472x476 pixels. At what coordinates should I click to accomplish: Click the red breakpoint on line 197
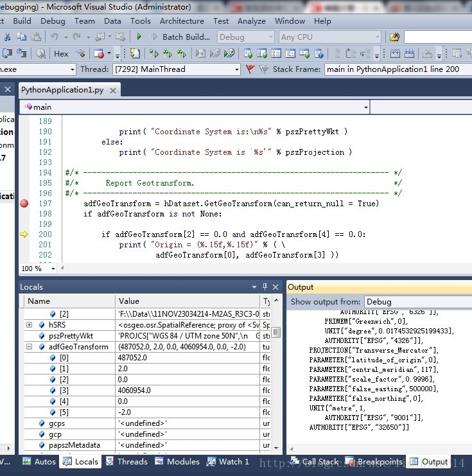click(24, 204)
